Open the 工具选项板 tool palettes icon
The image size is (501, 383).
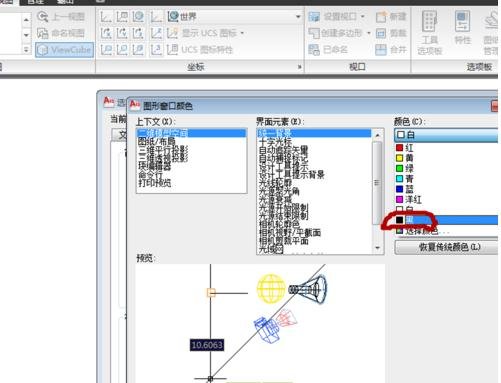coord(430,32)
